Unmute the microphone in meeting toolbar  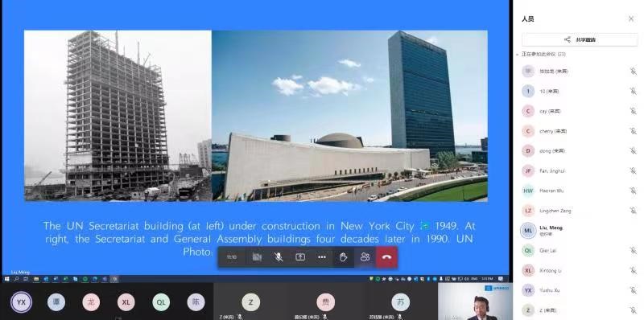pos(279,257)
